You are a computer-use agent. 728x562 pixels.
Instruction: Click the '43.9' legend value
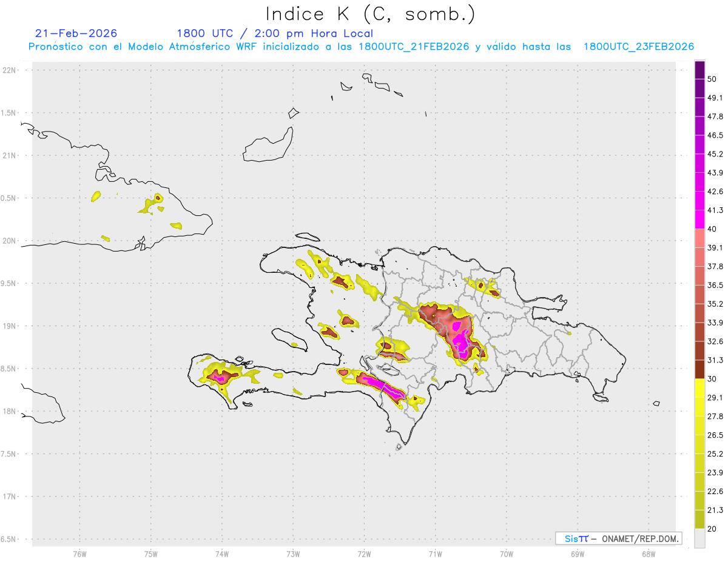point(715,173)
